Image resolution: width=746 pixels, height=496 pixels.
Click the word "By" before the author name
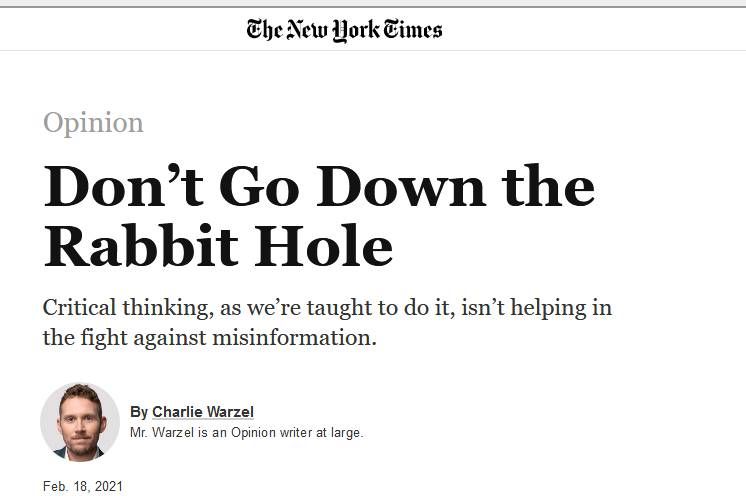139,412
